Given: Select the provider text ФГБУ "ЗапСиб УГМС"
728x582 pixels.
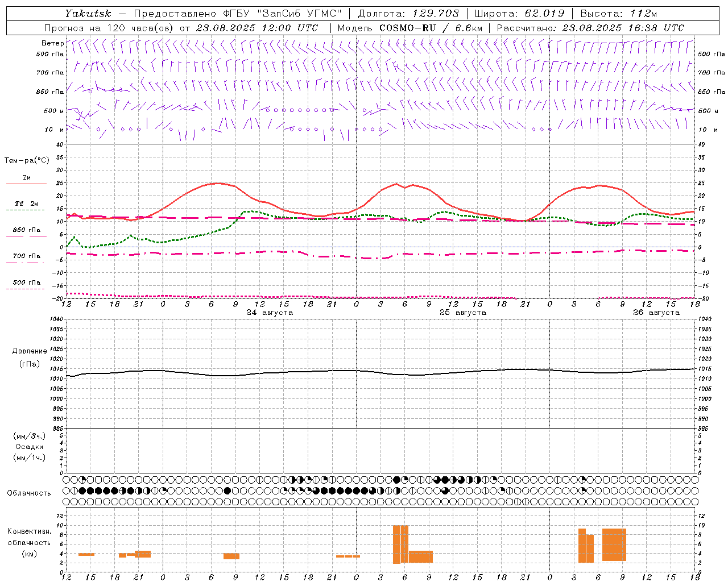Looking at the screenshot, I should [283, 14].
